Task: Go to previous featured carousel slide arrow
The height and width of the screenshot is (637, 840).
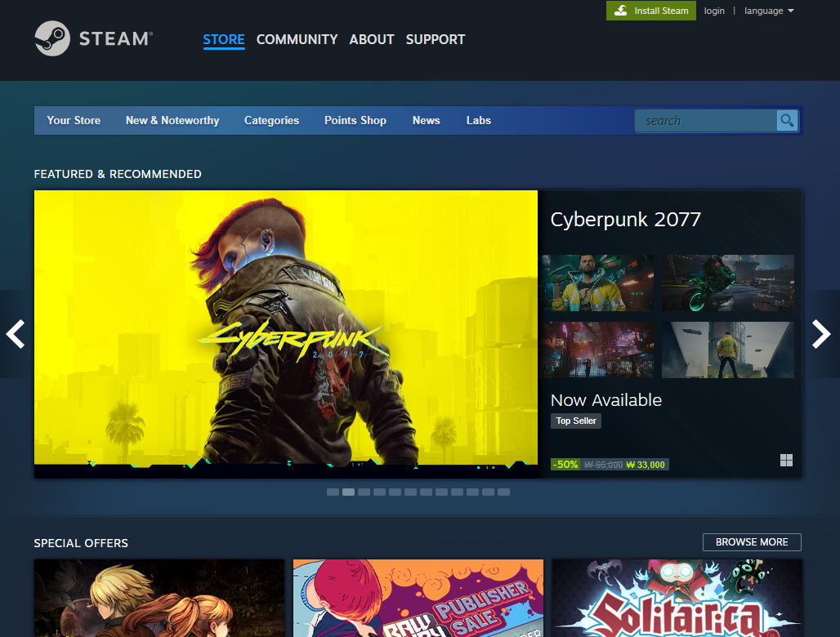Action: [16, 334]
